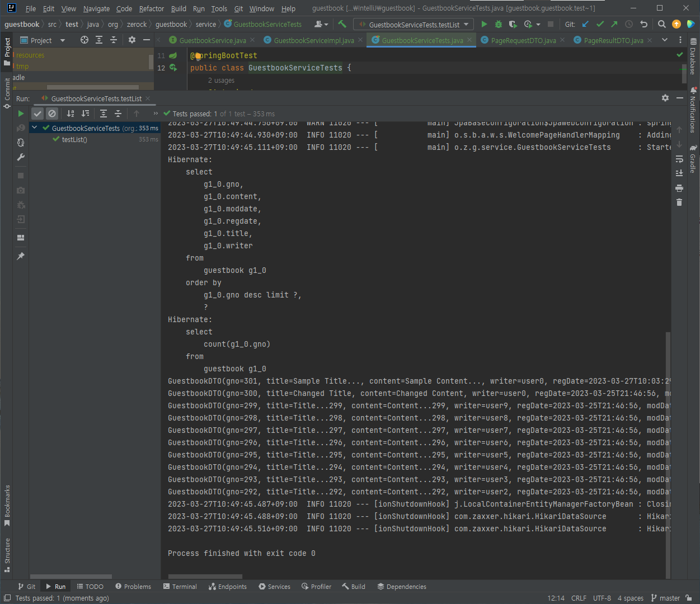Collapse all test results in Run panel
This screenshot has width=700, height=604.
pos(118,114)
